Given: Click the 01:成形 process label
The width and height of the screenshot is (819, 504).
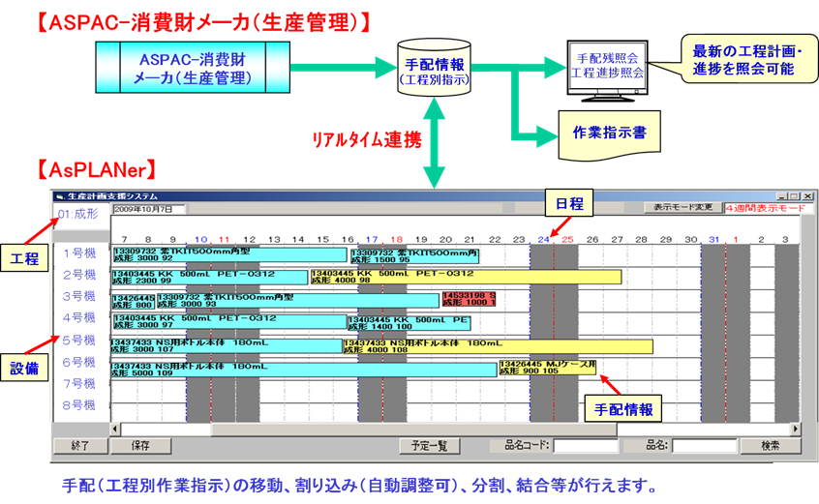Looking at the screenshot, I should [77, 214].
